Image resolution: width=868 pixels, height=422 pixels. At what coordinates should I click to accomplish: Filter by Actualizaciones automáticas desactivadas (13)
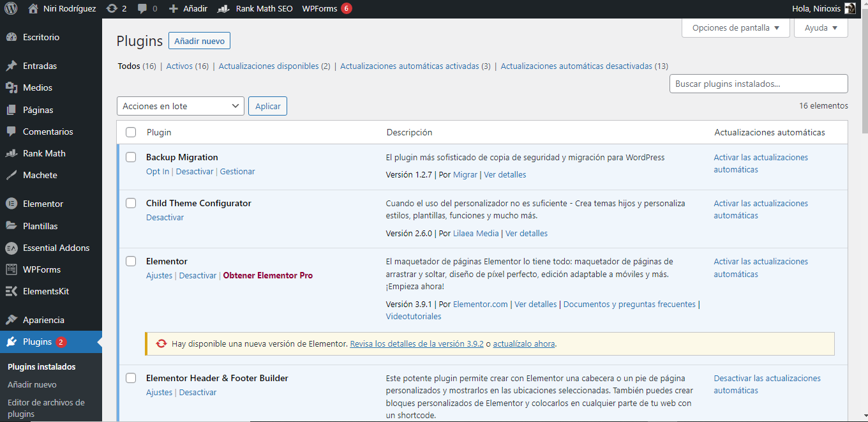coord(585,66)
